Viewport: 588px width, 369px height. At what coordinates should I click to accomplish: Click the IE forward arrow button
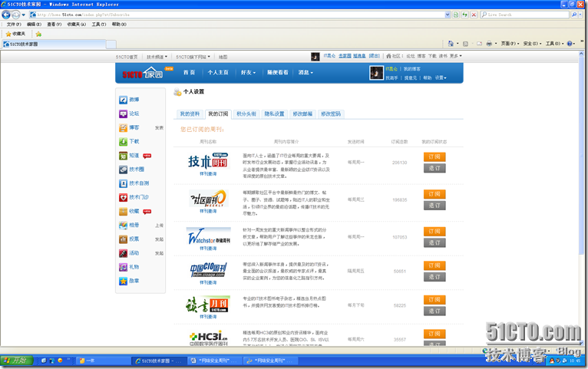click(16, 15)
